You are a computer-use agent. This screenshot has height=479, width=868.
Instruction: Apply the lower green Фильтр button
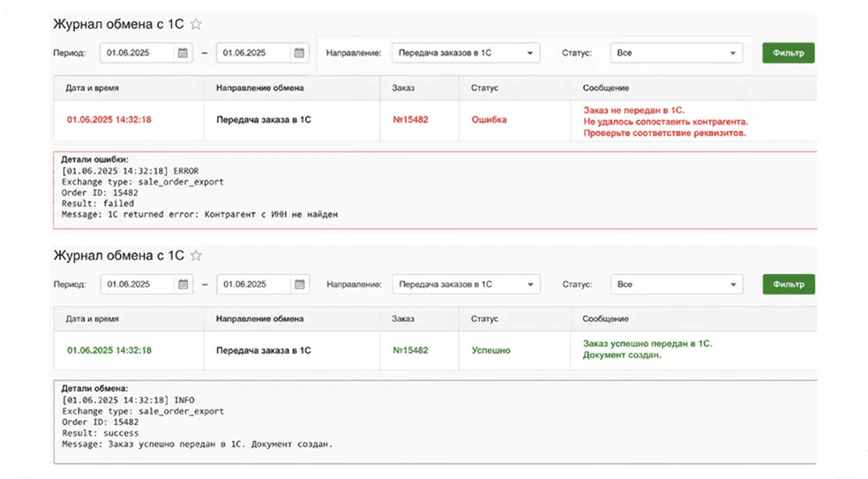pyautogui.click(x=789, y=284)
